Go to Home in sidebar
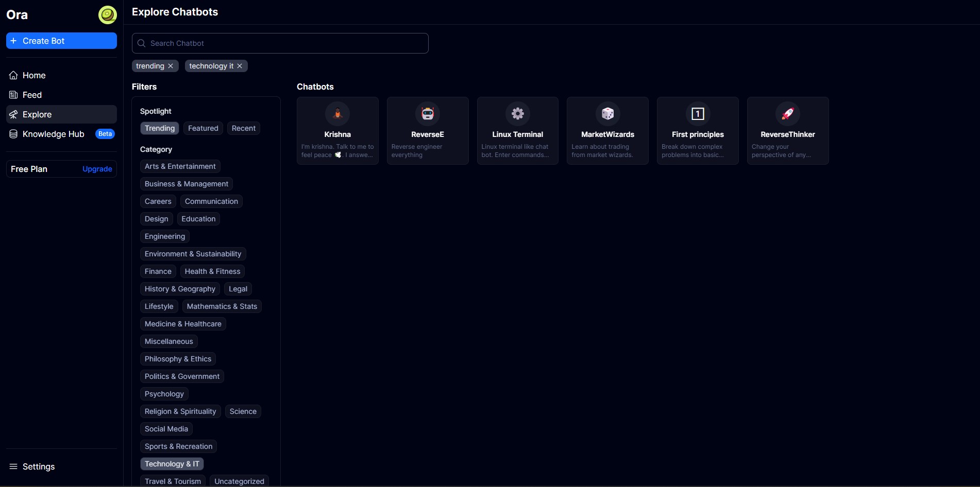980x487 pixels. [61, 75]
